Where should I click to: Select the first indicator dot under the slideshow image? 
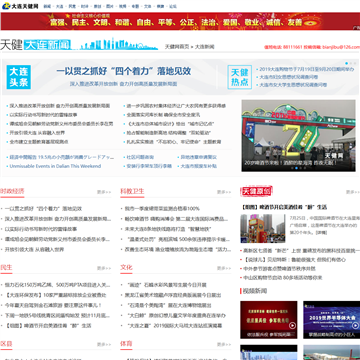(x=292, y=168)
